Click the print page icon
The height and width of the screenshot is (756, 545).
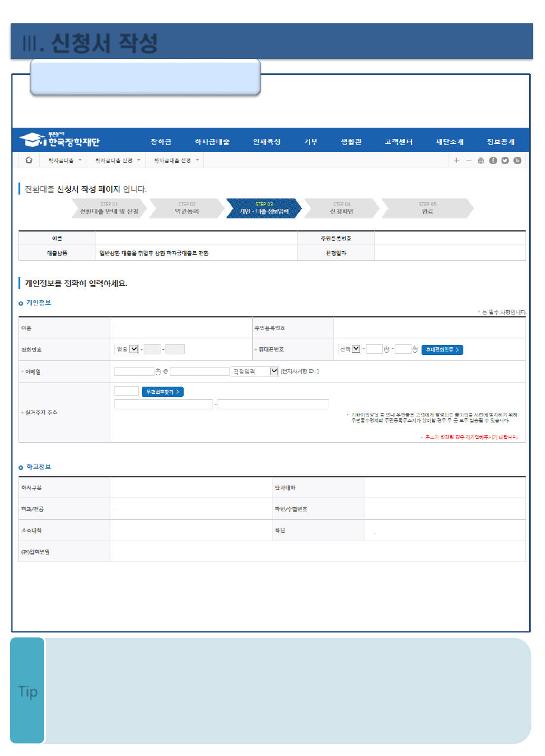[x=481, y=161]
